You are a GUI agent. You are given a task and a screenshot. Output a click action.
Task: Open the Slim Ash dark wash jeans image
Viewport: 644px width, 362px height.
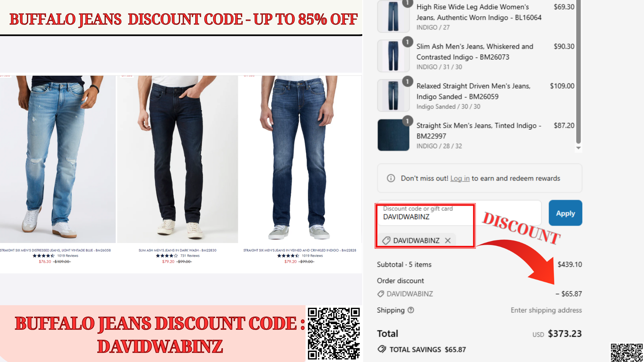(177, 159)
